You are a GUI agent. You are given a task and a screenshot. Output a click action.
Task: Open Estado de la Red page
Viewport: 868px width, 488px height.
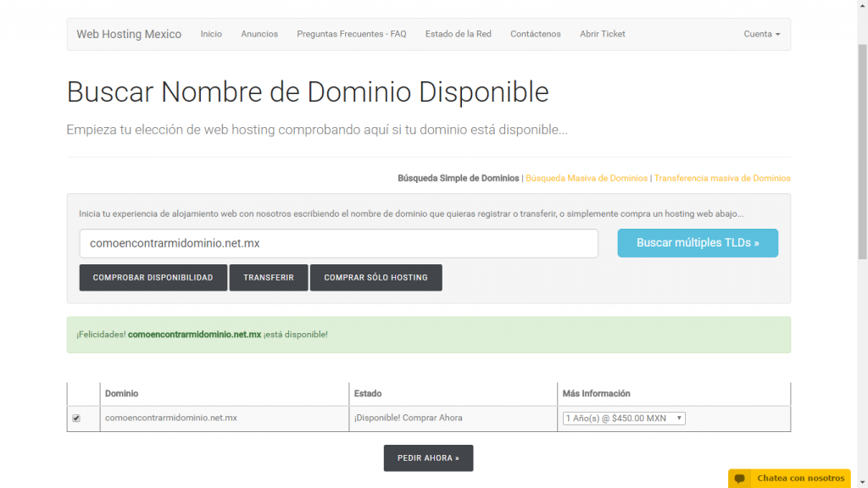(x=458, y=34)
